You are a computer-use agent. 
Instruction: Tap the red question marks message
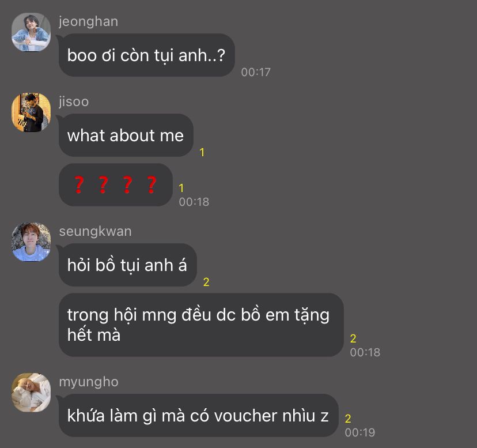click(116, 185)
